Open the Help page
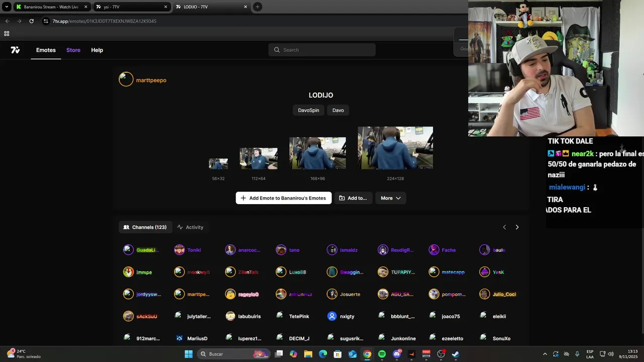The image size is (644, 362). pos(97,50)
